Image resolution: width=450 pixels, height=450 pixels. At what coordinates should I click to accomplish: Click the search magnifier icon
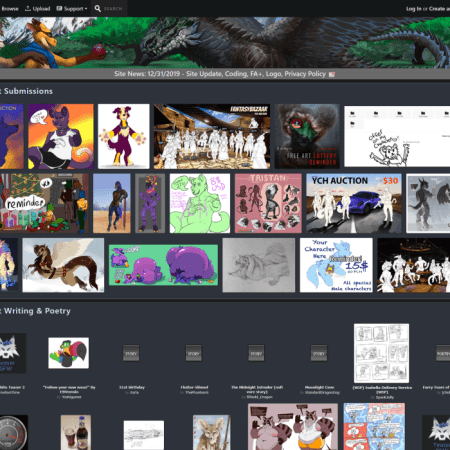pos(98,8)
